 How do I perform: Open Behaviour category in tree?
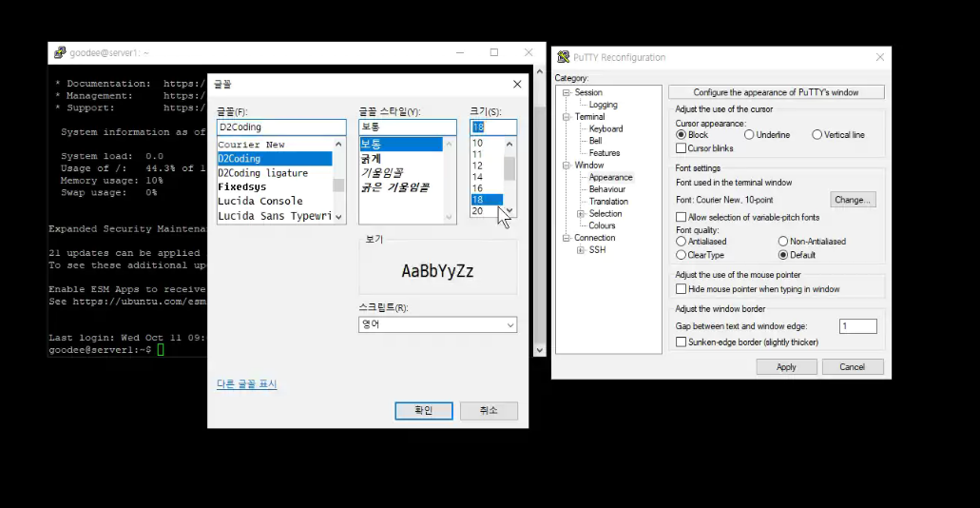pos(606,189)
